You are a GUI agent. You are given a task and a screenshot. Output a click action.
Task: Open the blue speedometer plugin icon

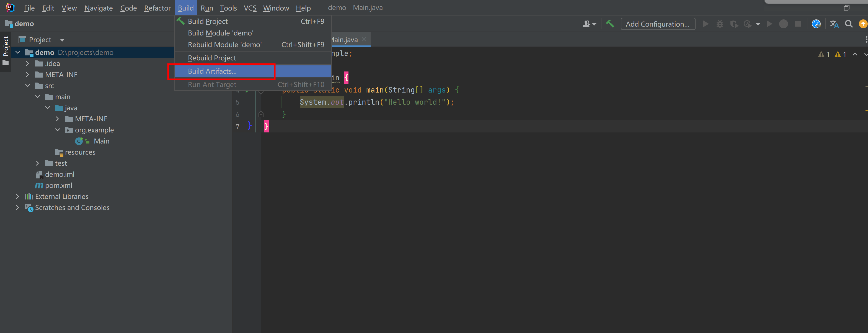tap(816, 24)
